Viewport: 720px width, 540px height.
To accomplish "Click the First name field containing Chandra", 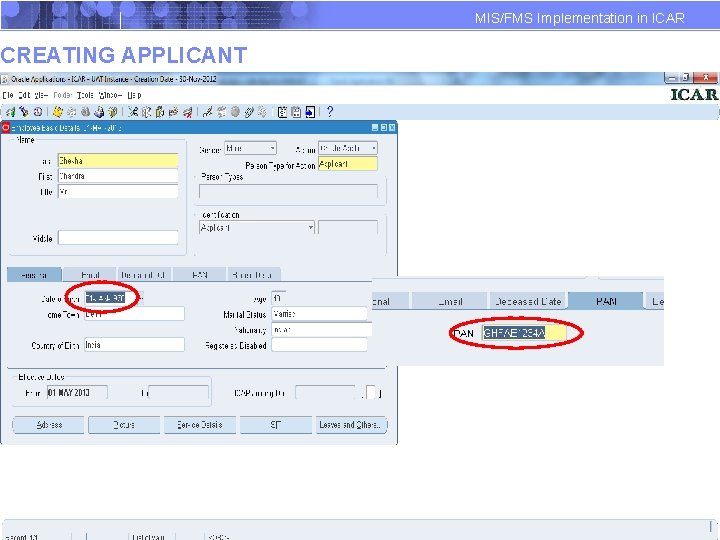I will (118, 176).
